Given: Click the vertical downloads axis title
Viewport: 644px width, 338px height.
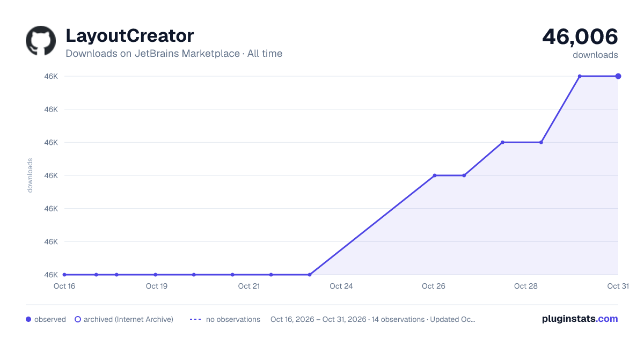Looking at the screenshot, I should click(x=30, y=175).
